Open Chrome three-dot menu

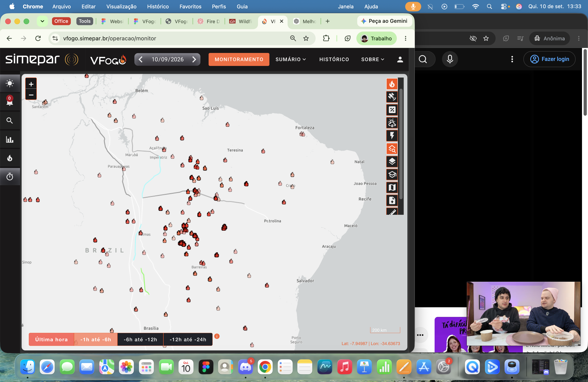[x=405, y=39]
